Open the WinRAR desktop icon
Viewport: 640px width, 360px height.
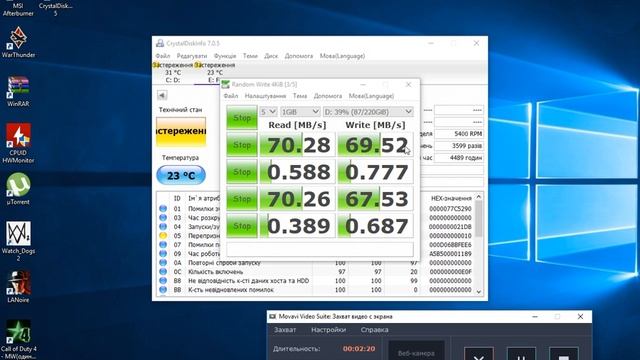pos(18,91)
